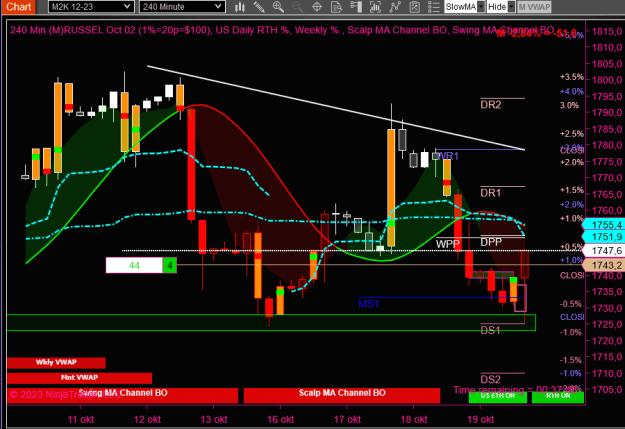Expand the SlowMA dropdown arrow
Screen dimensions: 625x429
(481, 7)
